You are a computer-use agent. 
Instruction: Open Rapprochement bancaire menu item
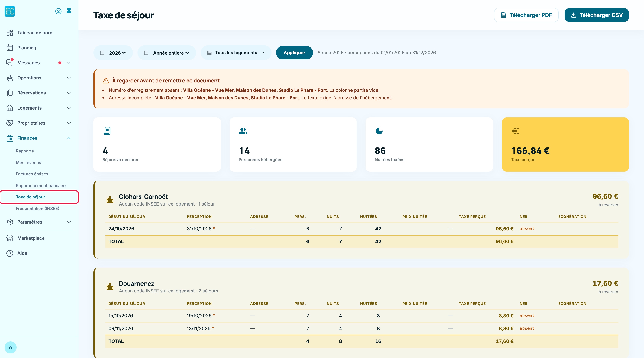pos(40,186)
